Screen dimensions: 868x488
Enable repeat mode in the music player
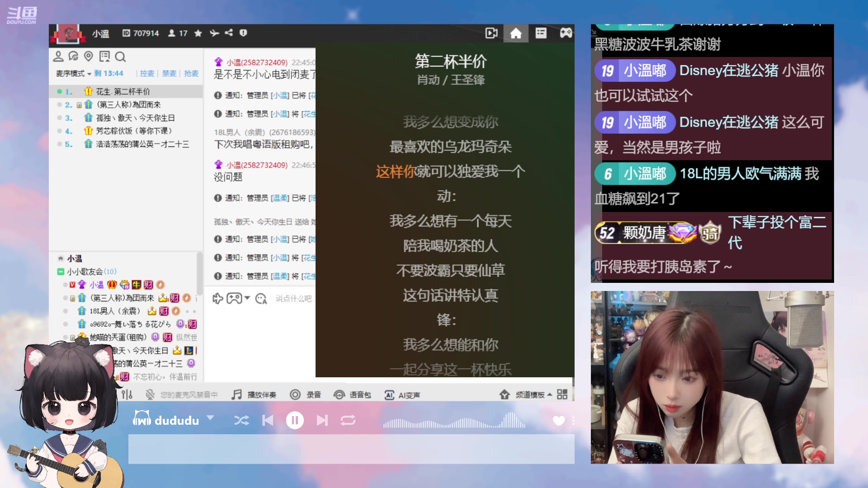[348, 420]
